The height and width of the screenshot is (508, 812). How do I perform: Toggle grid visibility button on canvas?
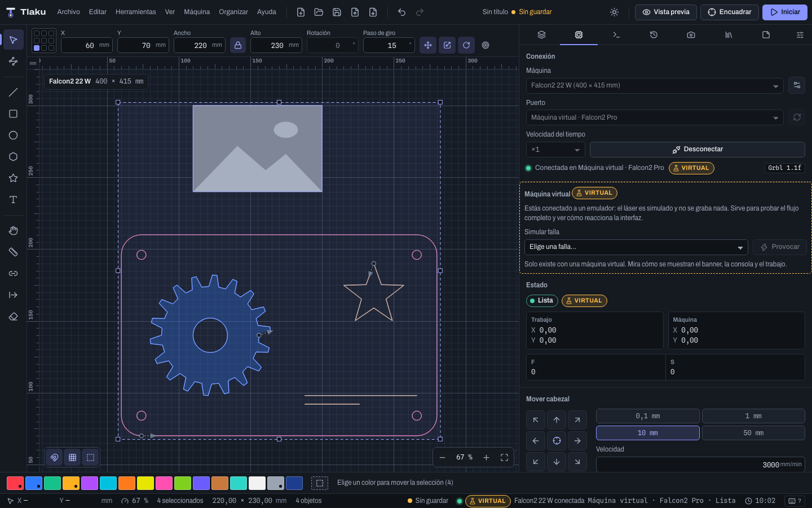(73, 457)
